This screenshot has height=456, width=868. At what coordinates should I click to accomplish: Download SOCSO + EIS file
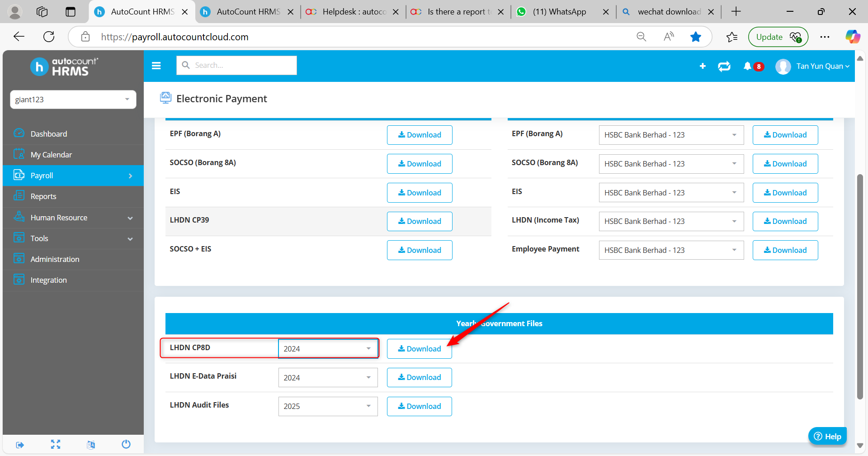(x=420, y=250)
